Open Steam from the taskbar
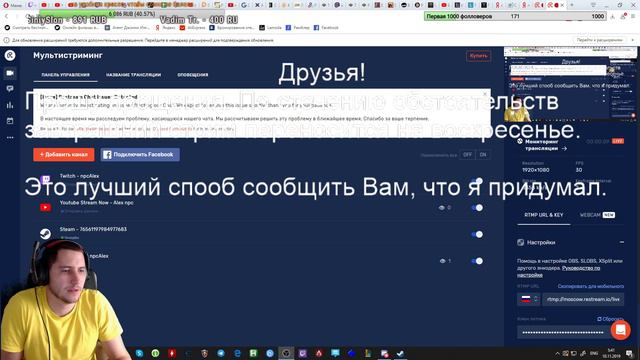 point(400,353)
